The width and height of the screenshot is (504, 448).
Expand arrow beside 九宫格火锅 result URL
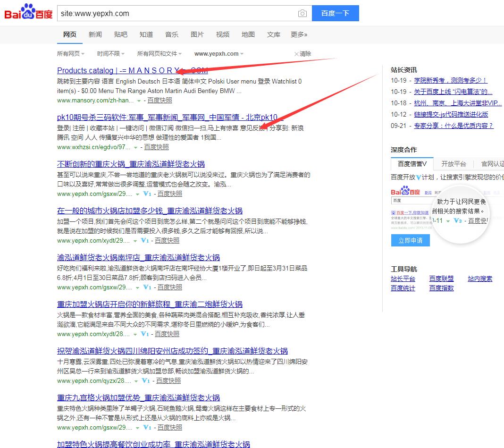tap(138, 427)
